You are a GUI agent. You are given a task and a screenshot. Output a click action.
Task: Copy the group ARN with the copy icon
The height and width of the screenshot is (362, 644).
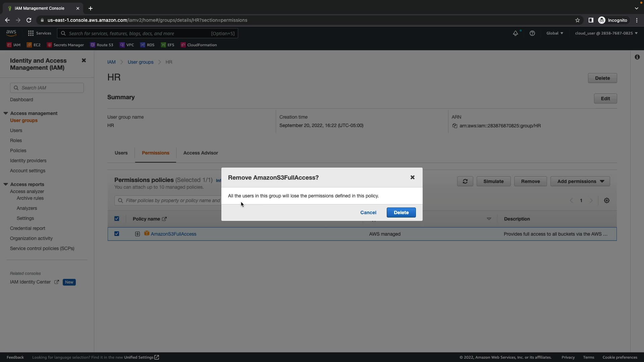(x=455, y=126)
